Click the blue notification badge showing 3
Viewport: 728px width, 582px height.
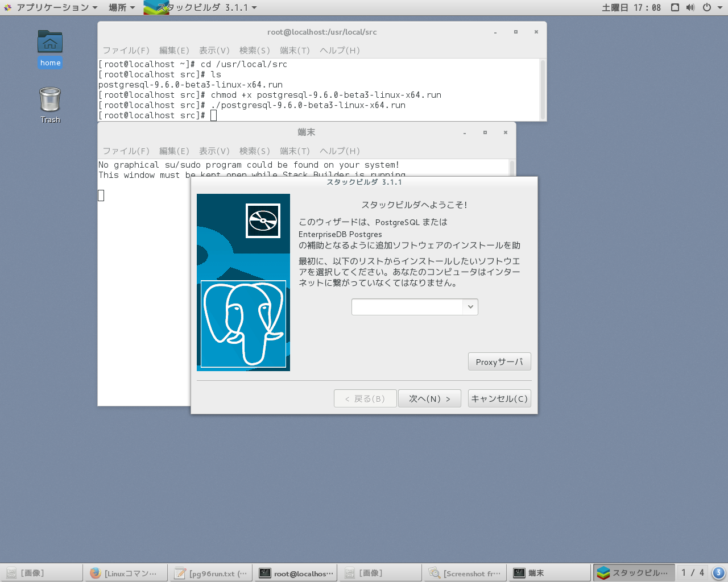pos(719,573)
